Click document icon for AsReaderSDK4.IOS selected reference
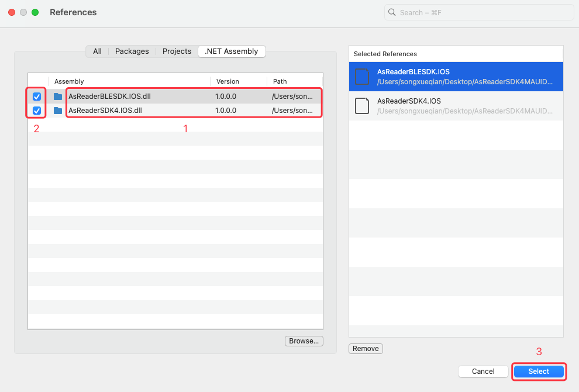Viewport: 579px width, 392px height. 363,106
